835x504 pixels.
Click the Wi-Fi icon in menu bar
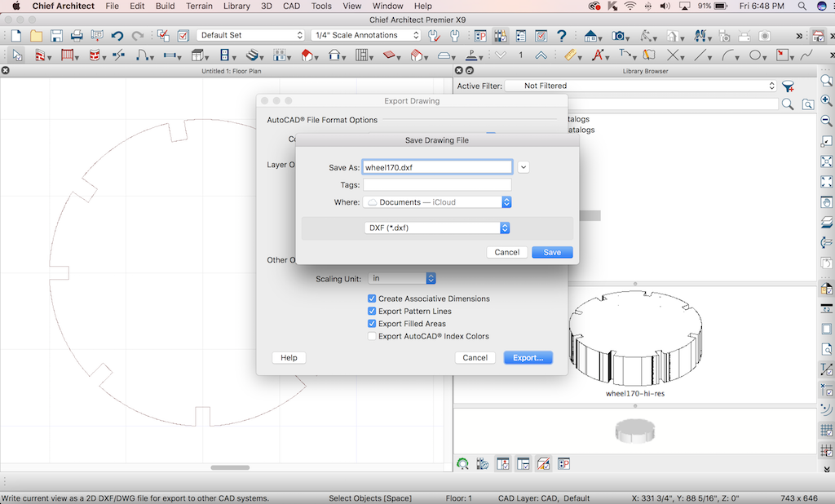(x=630, y=6)
